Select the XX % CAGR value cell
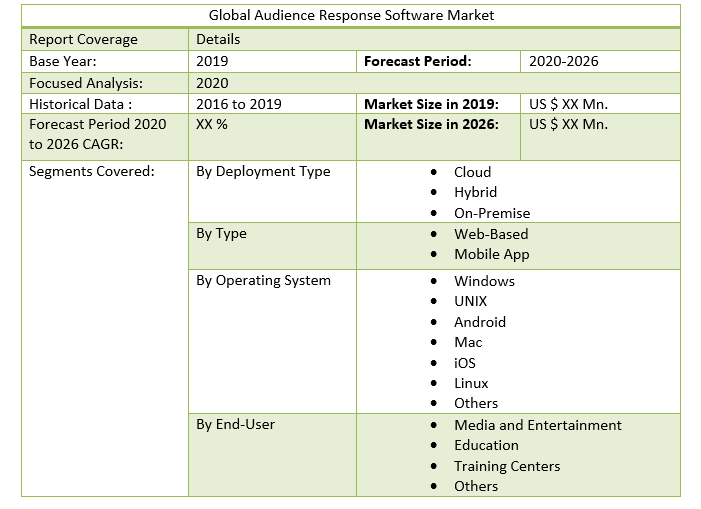 click(x=212, y=125)
